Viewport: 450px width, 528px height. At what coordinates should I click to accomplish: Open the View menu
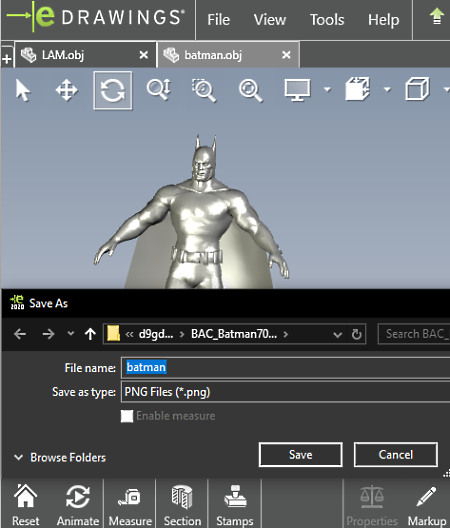click(269, 20)
